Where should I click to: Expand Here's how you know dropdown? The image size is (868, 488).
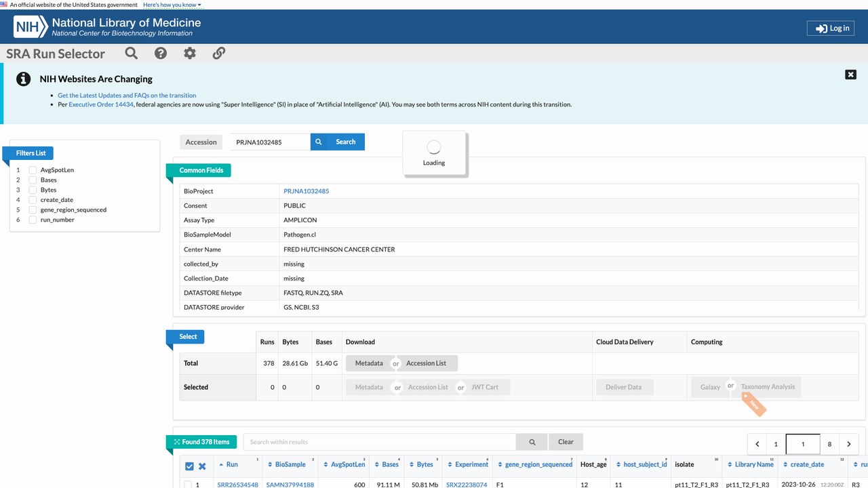(172, 5)
